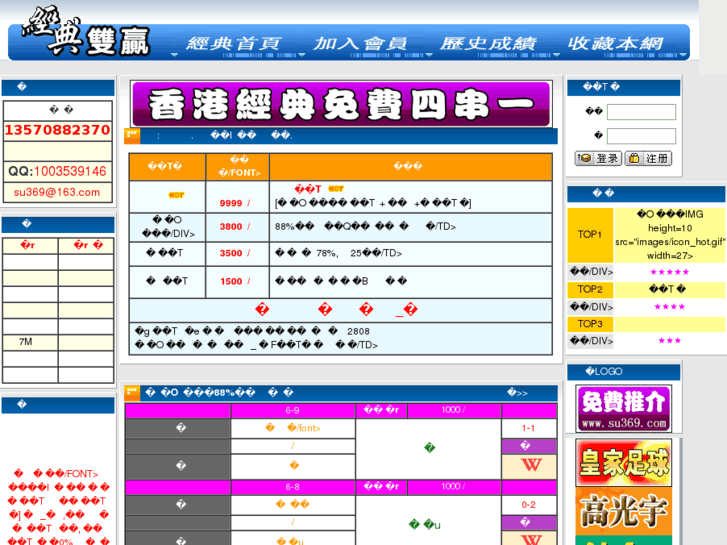Open the 皇家足球 advertisement banner
This screenshot has height=545, width=727.
624,462
